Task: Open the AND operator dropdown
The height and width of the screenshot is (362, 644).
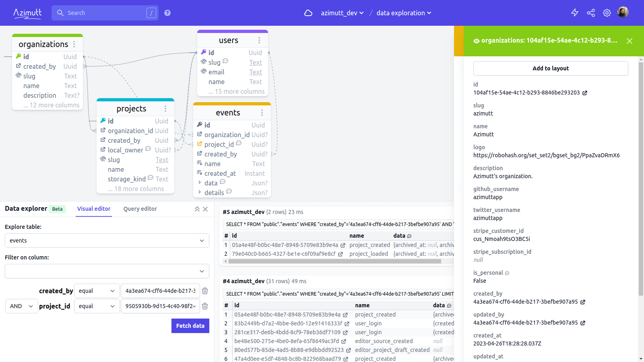Action: [x=21, y=306]
